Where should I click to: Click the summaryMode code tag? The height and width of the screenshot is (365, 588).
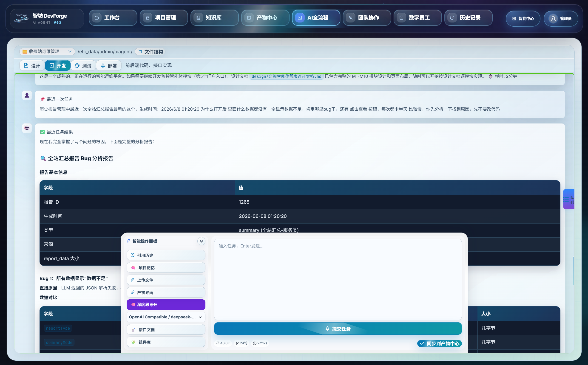pos(59,342)
